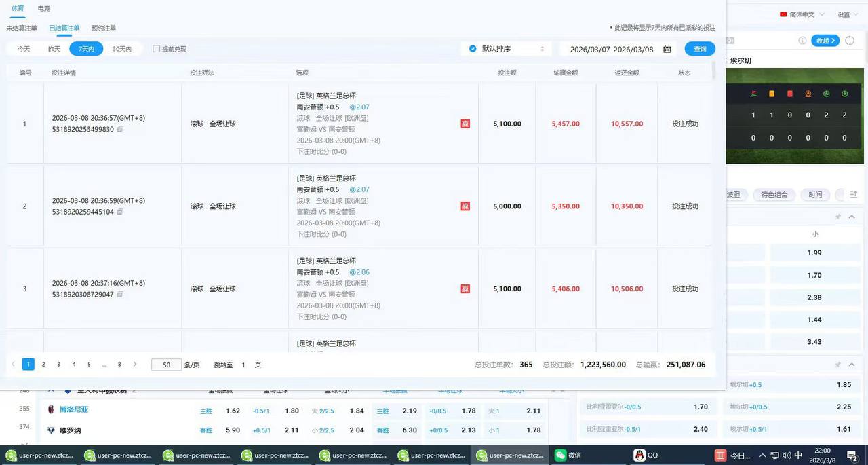
Task: Click the 查询 search button
Action: point(700,49)
